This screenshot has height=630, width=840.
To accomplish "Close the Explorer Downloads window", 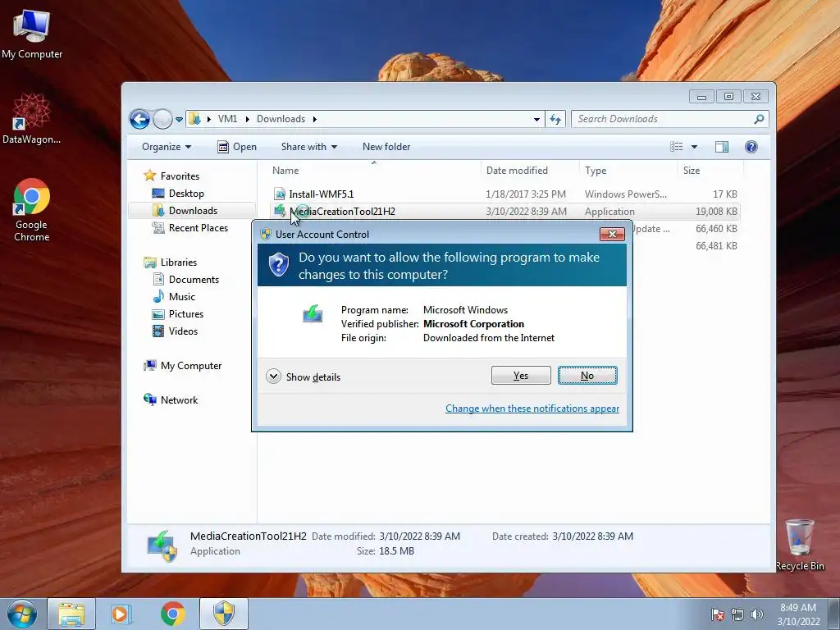I will coord(756,97).
